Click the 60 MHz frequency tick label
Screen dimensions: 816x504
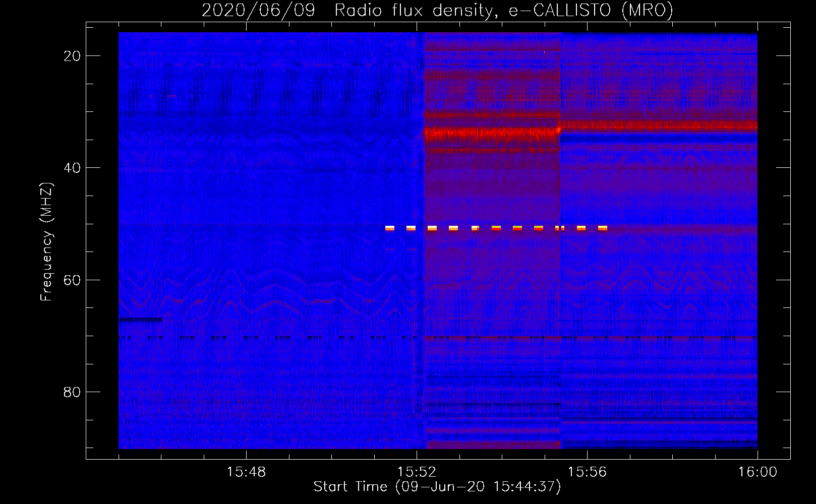[72, 280]
